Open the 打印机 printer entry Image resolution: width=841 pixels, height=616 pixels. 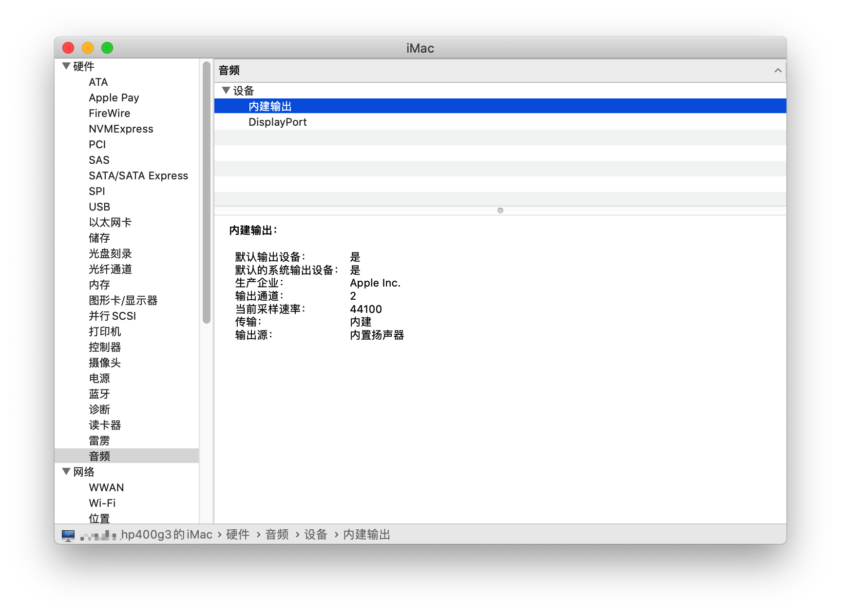click(x=105, y=331)
